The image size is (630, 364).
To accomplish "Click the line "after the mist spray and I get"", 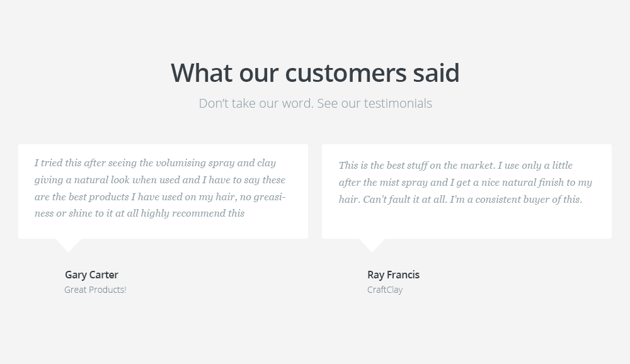I will coord(466,183).
